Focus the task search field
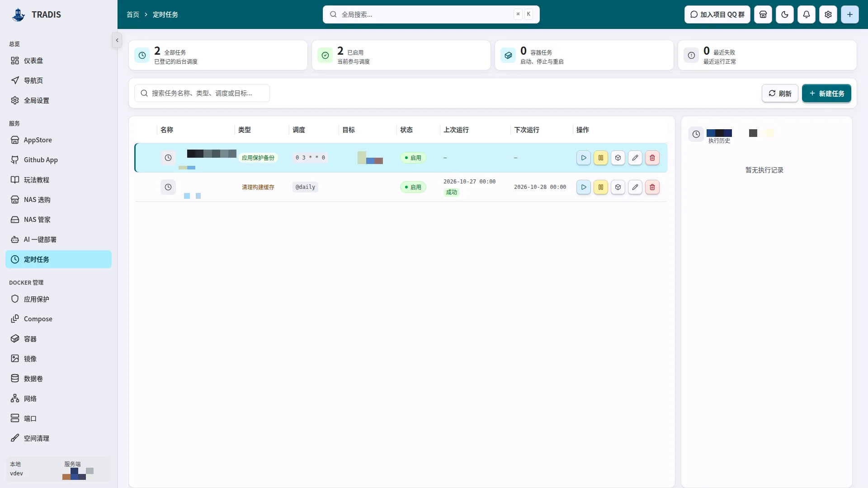Image resolution: width=868 pixels, height=488 pixels. [x=202, y=93]
